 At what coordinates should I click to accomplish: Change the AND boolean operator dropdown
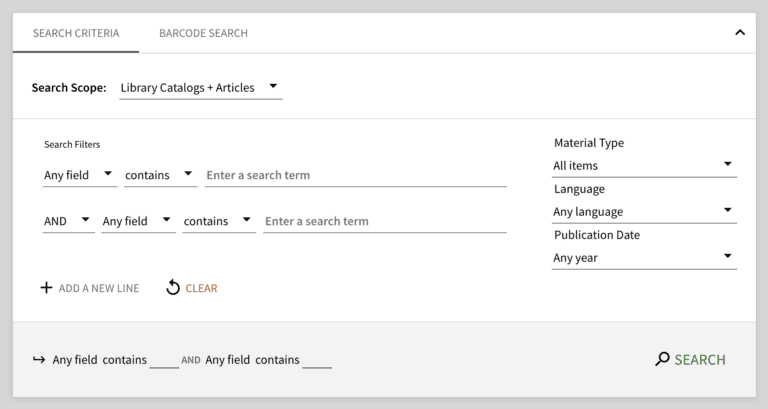point(68,221)
